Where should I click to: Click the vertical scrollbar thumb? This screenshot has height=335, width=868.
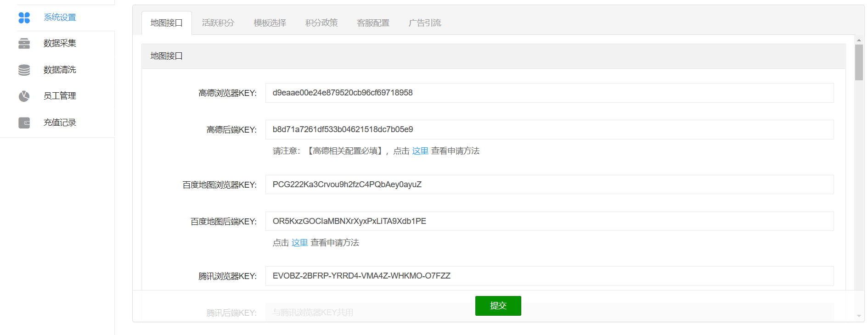(x=859, y=62)
